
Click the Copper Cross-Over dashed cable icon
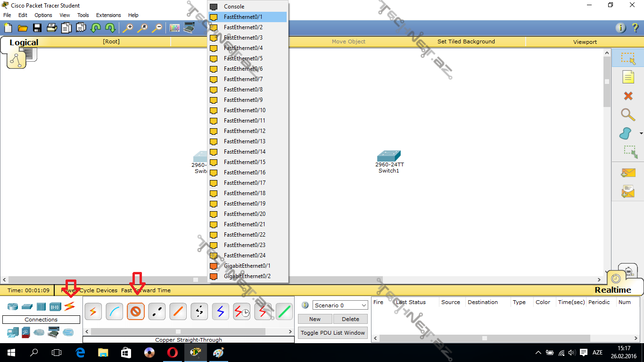157,312
